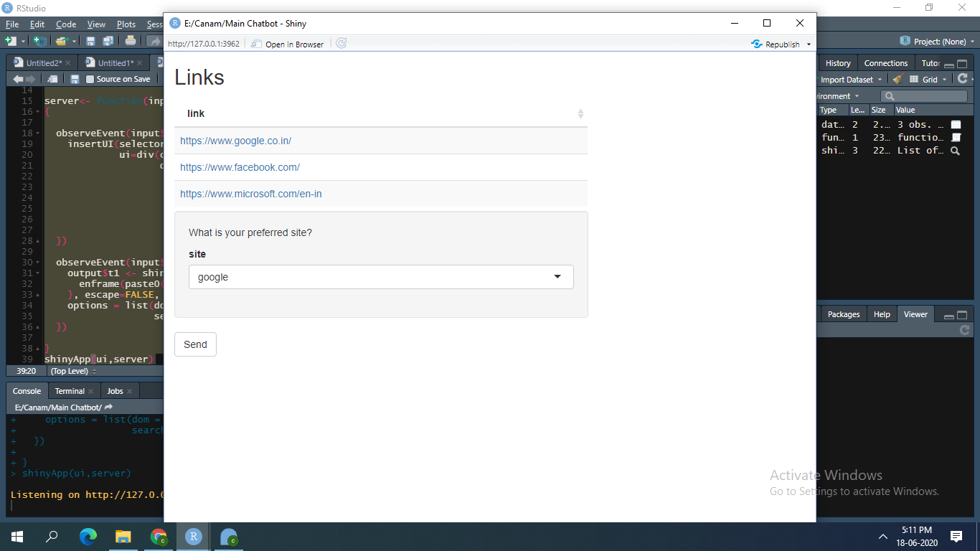The image size is (980, 551).
Task: Open the microsoft.com/en-in link
Action: (x=251, y=194)
